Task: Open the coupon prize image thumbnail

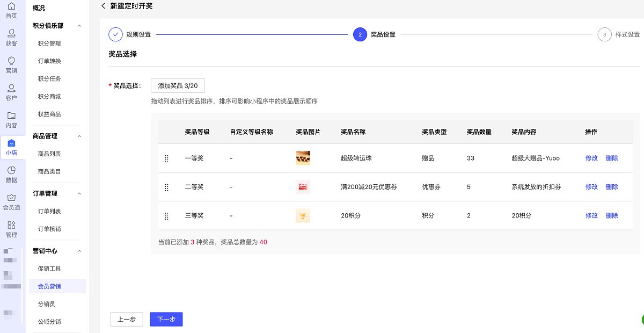Action: 303,187
